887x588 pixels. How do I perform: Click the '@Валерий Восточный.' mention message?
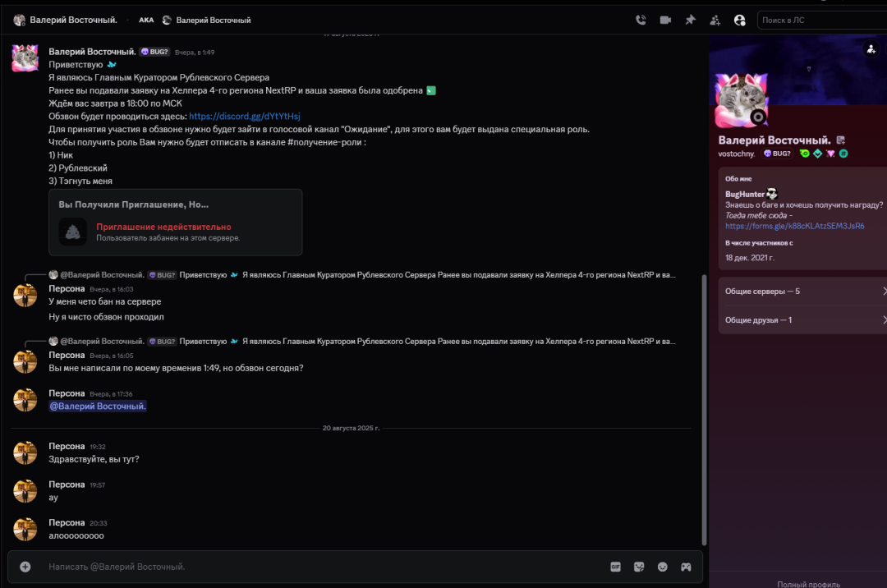pyautogui.click(x=97, y=406)
